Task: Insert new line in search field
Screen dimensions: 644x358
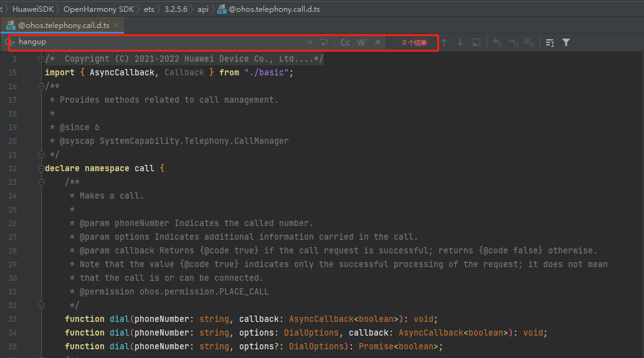Action: 324,43
